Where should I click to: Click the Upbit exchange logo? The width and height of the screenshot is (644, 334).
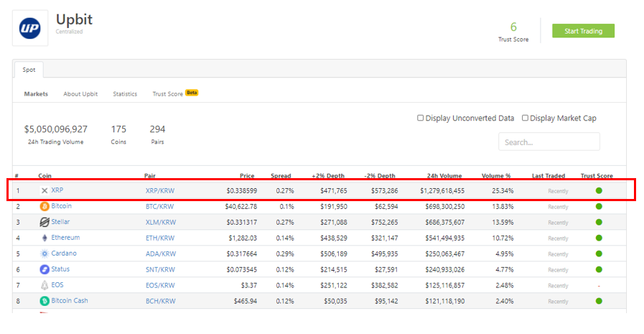(x=30, y=28)
